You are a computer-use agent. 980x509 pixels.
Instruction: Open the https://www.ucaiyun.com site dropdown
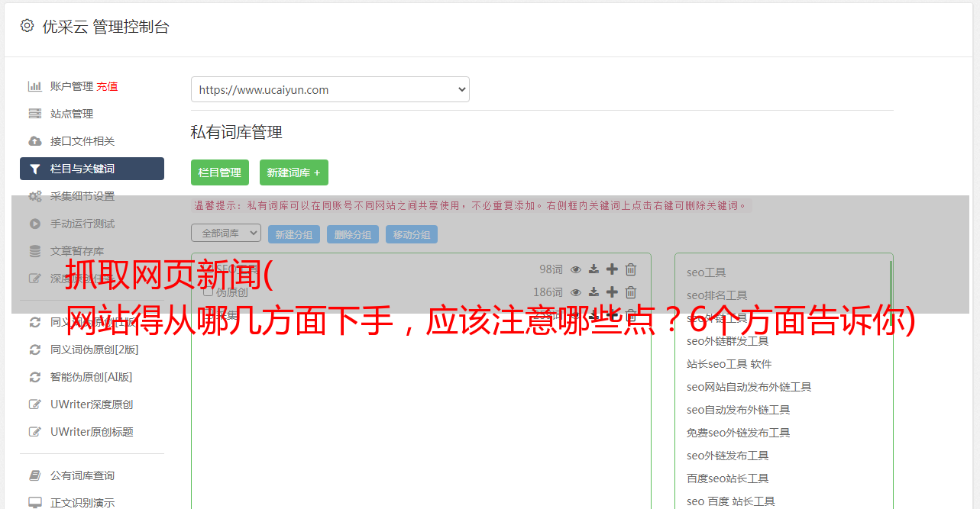tap(330, 89)
